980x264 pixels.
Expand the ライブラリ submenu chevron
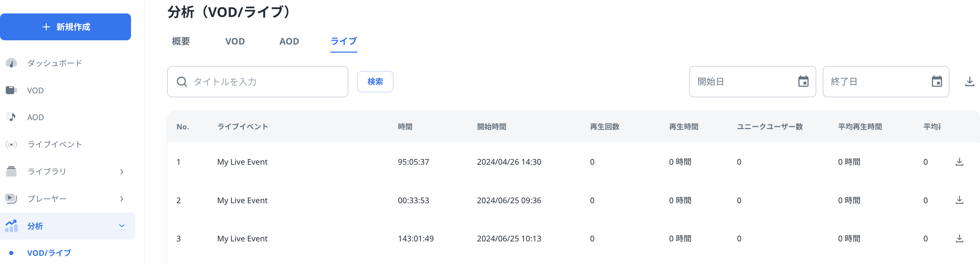(122, 172)
